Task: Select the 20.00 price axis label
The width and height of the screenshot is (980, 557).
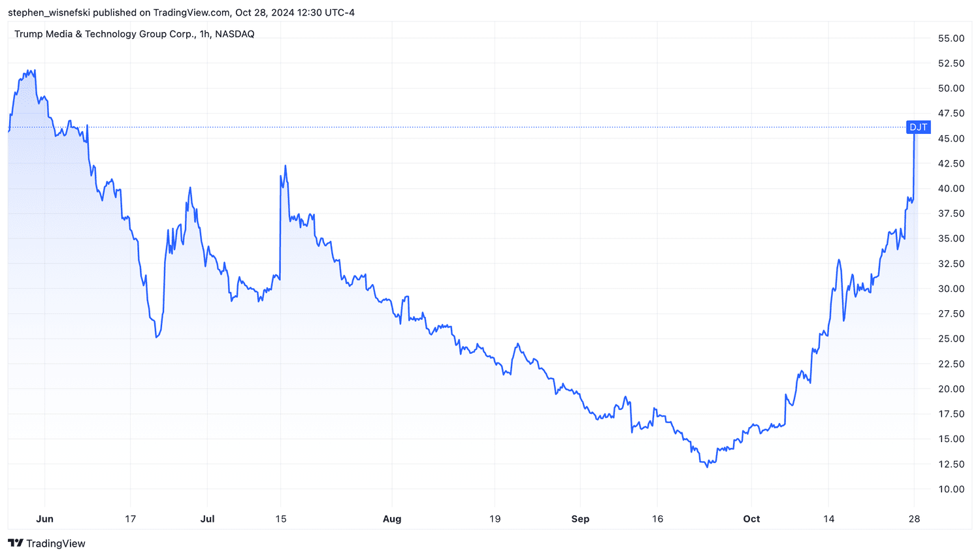Action: pos(951,389)
